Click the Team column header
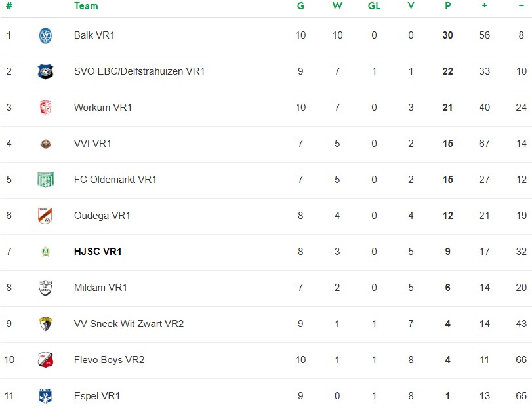Screen dimensions: 532x411 click(86, 6)
